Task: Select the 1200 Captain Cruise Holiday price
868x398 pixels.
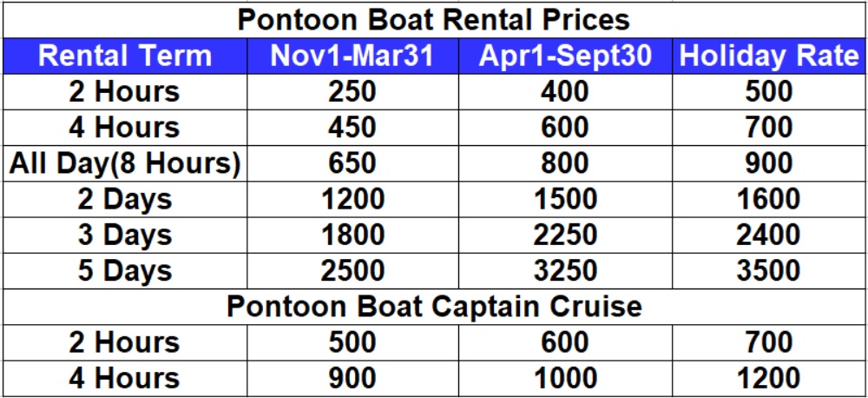Action: point(768,378)
